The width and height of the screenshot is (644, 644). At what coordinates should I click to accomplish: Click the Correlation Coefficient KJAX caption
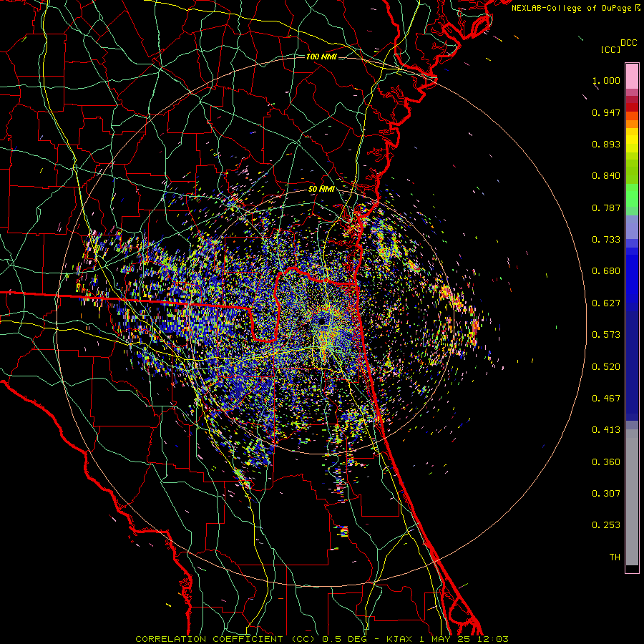click(x=322, y=639)
